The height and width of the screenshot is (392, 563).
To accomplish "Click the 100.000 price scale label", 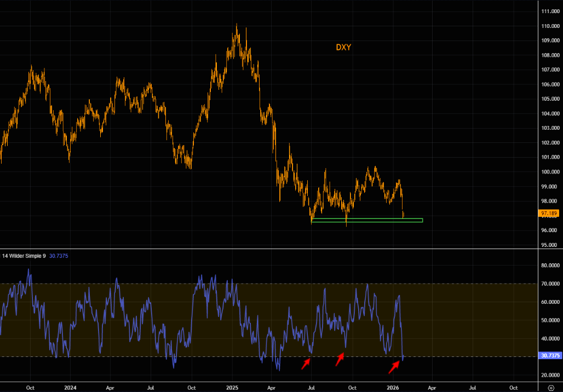I will click(549, 172).
